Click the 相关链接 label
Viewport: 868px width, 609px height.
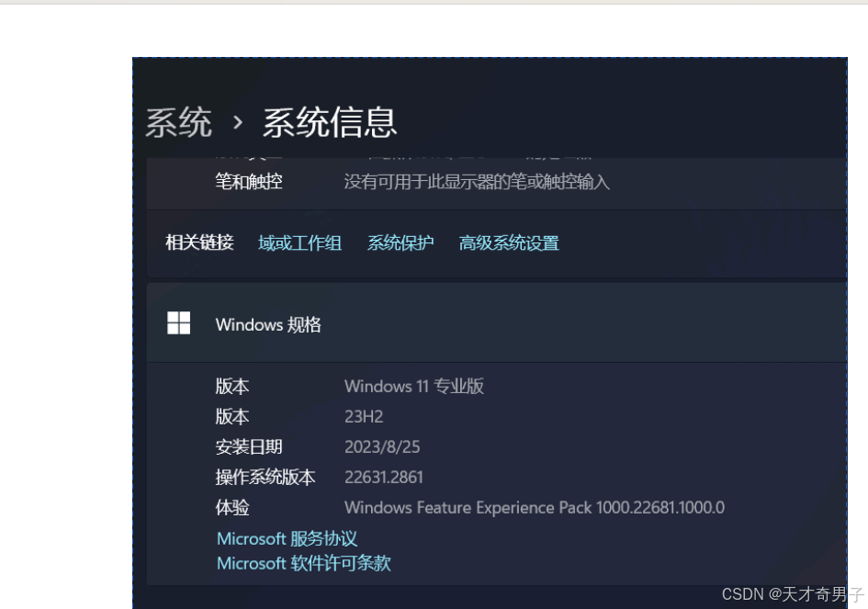[x=199, y=242]
